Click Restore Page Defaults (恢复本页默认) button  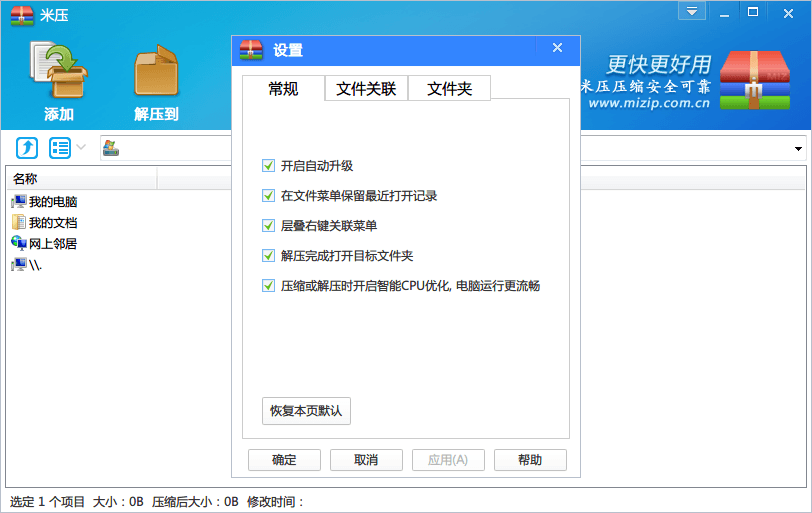coord(306,411)
